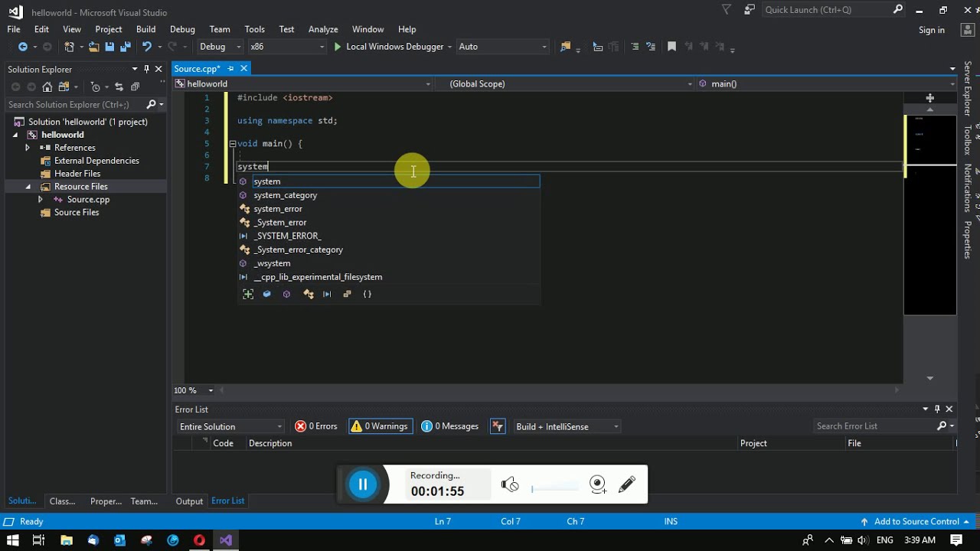The height and width of the screenshot is (551, 980).
Task: Click the recorder webcam icon
Action: coord(598,484)
